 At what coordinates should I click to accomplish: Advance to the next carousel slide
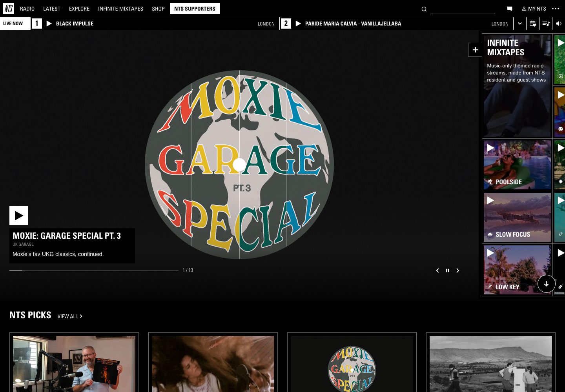pos(458,270)
